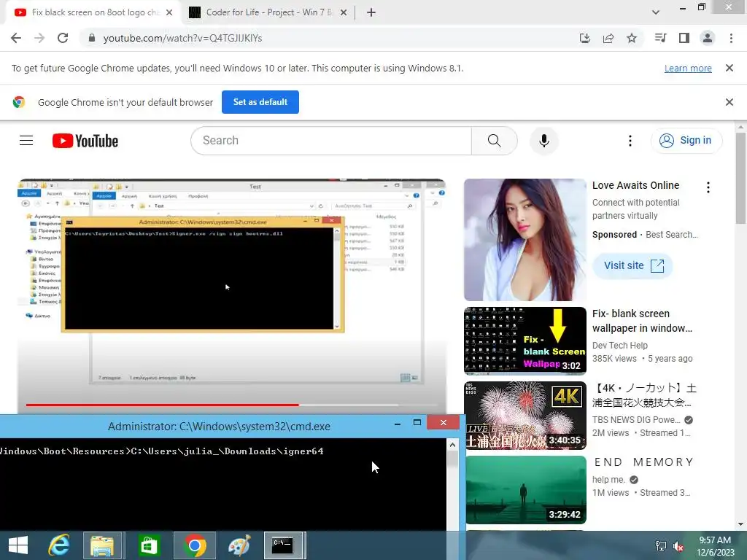The height and width of the screenshot is (560, 747).
Task: Click the 'Visit site' button
Action: (632, 265)
